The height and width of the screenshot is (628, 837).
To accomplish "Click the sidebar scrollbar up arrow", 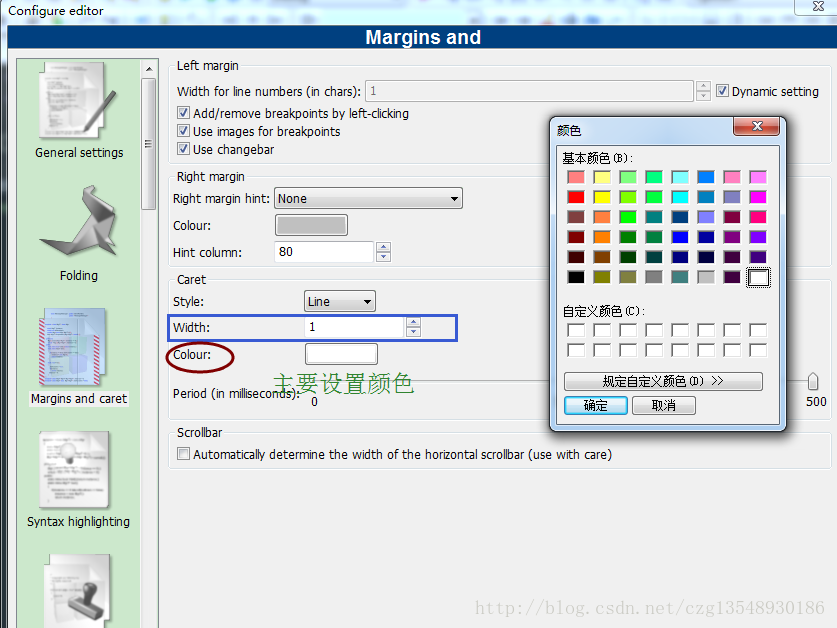I will tap(149, 69).
